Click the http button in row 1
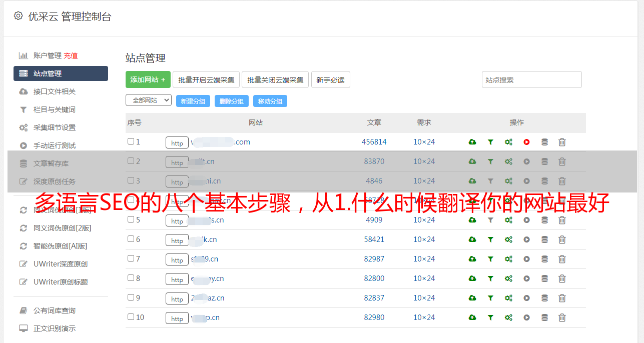The height and width of the screenshot is (343, 644). (x=177, y=143)
